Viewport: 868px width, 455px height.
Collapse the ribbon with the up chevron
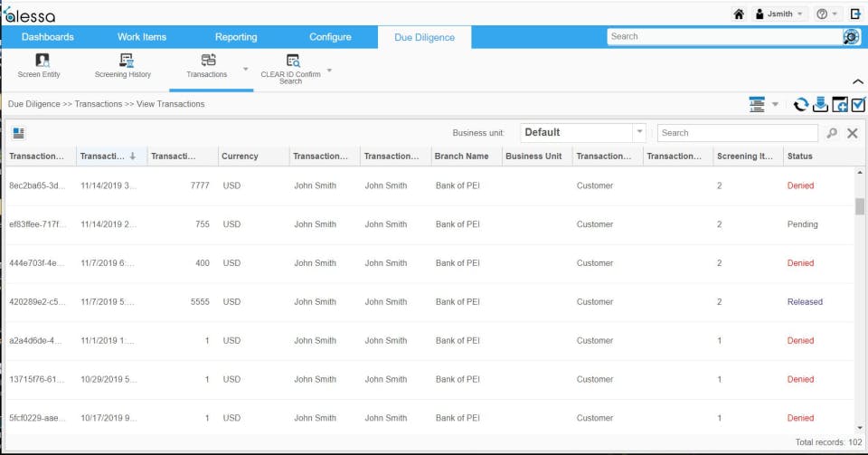[857, 82]
